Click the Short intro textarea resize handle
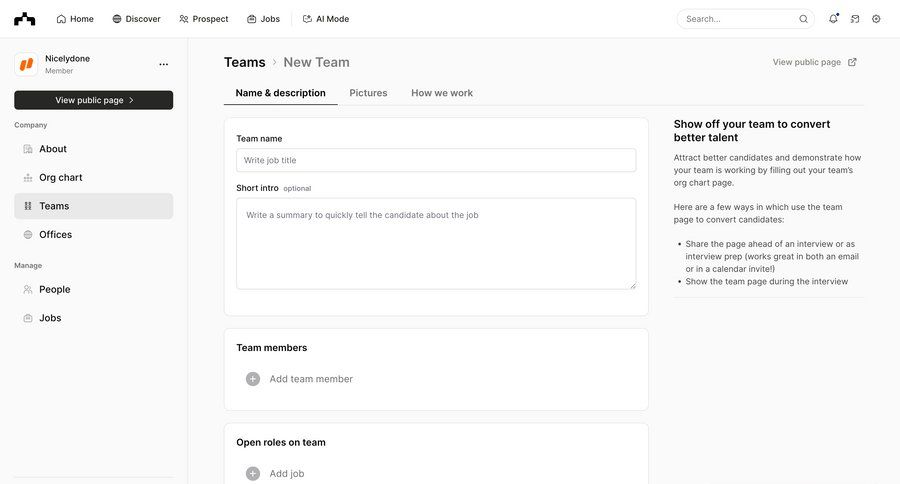 [x=633, y=285]
